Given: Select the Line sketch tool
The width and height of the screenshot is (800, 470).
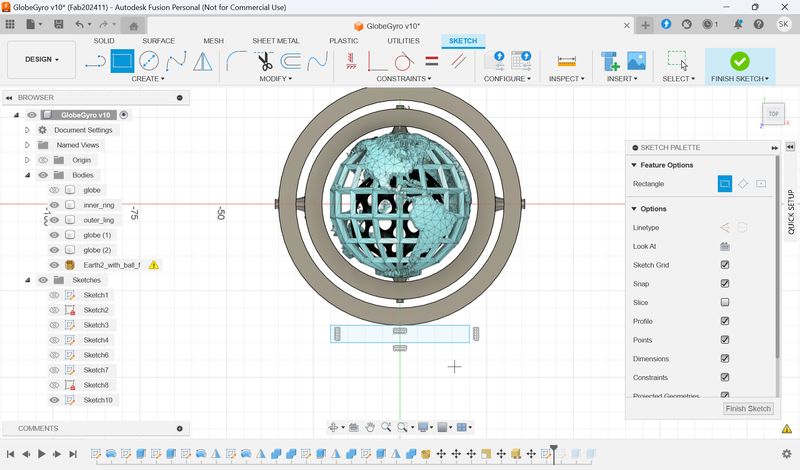Looking at the screenshot, I should [95, 62].
